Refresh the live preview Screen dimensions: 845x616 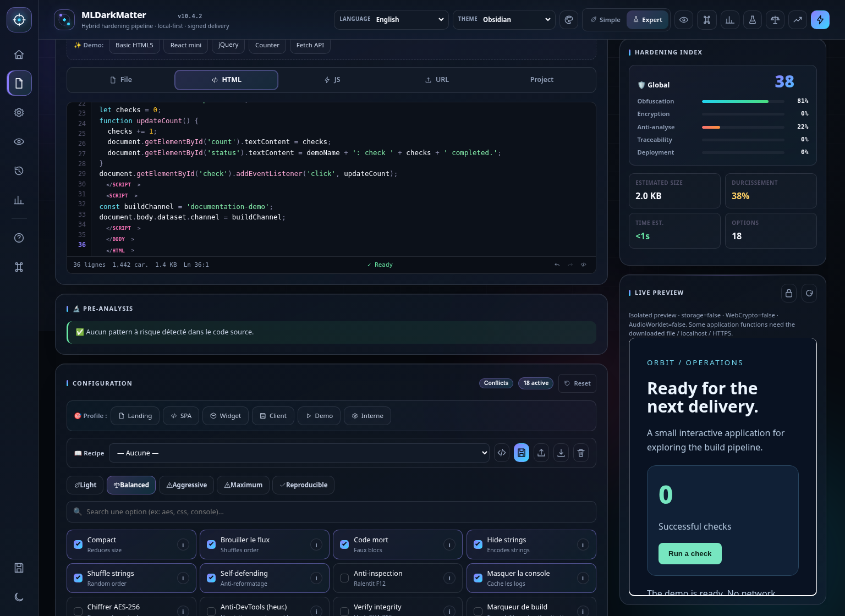pos(809,293)
